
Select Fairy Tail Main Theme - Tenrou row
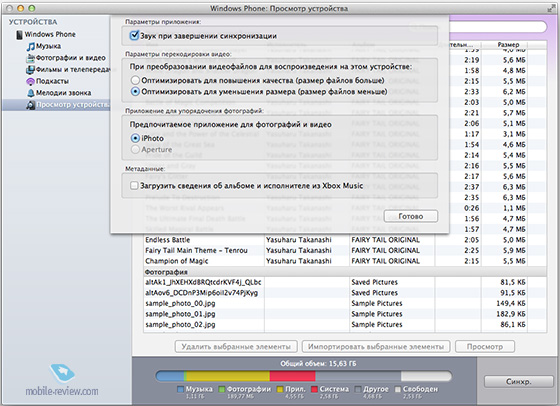(x=345, y=251)
